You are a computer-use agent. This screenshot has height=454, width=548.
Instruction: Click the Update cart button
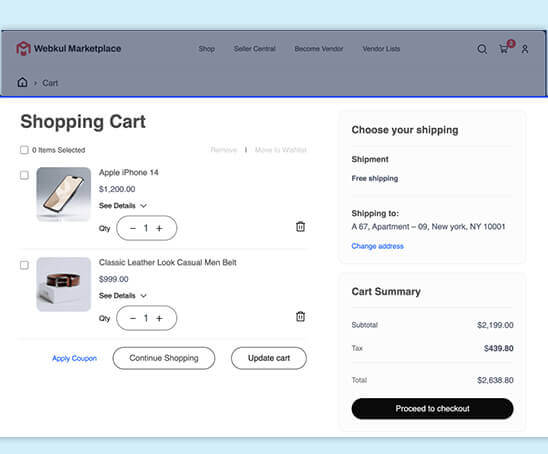[269, 358]
